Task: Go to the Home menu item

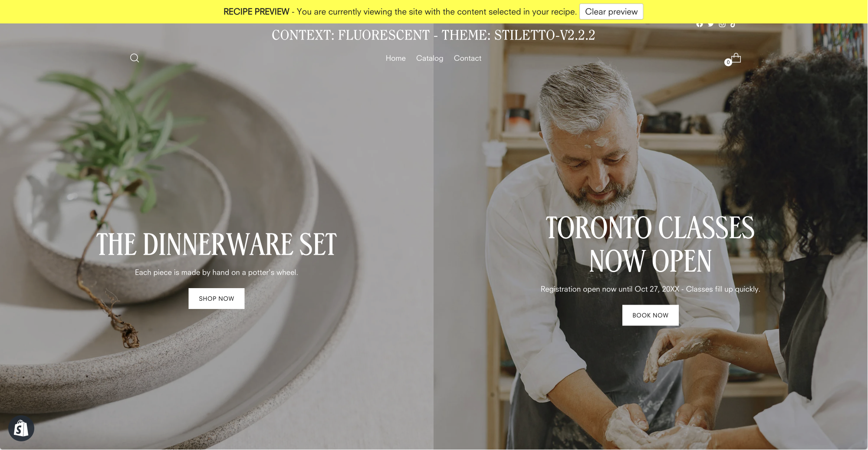Action: 396,58
